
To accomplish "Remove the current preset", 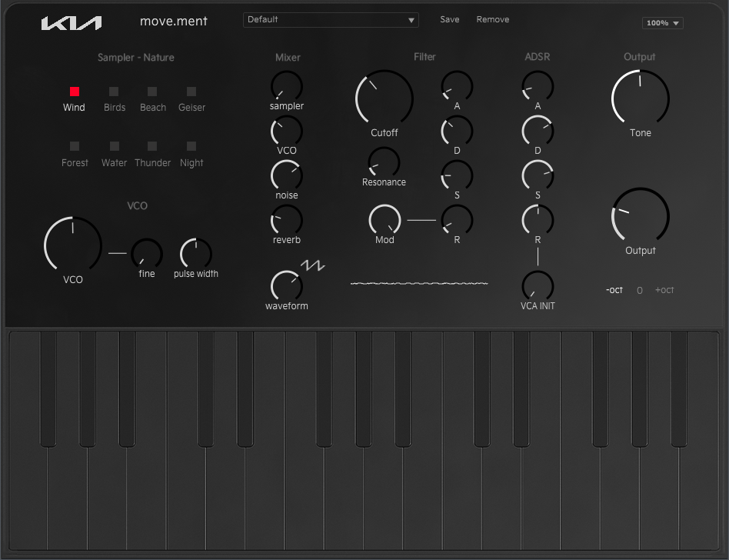I will (x=492, y=19).
